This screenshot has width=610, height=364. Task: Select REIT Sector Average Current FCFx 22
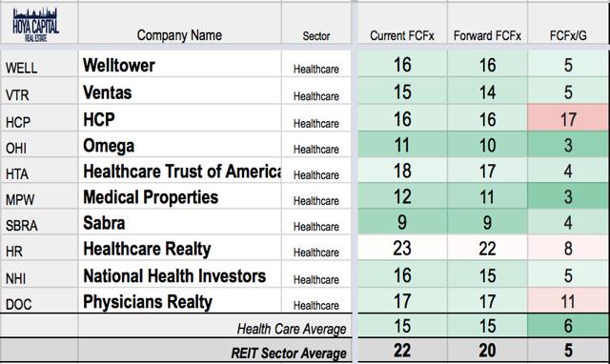(402, 351)
